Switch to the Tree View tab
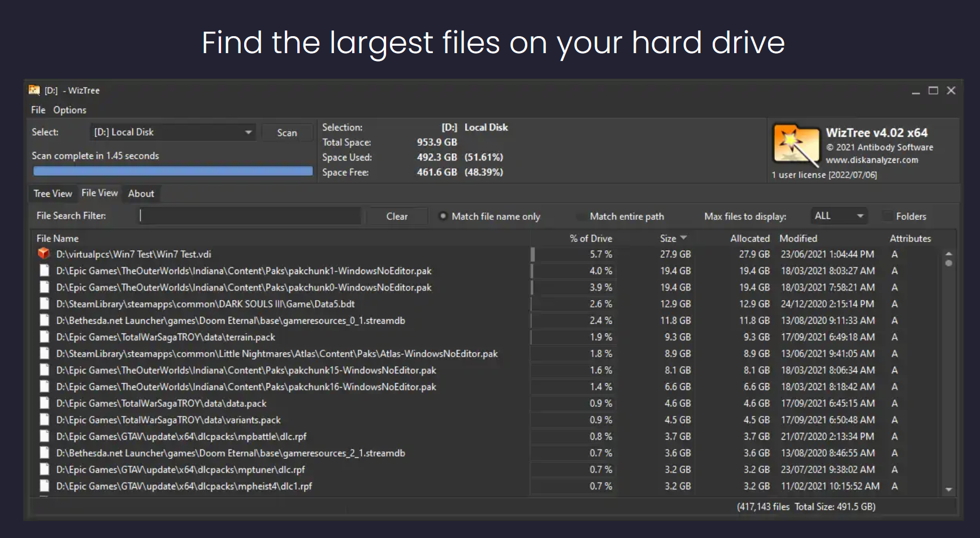980x538 pixels. tap(53, 193)
